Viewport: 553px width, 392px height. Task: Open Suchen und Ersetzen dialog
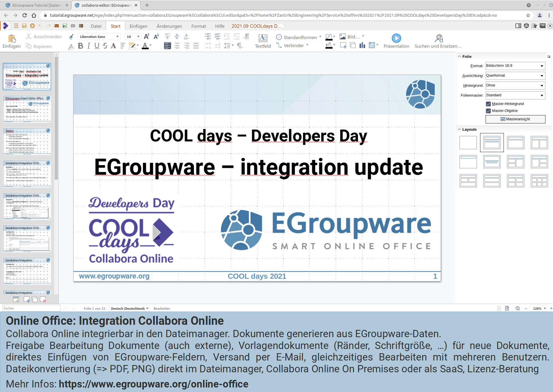coord(438,41)
